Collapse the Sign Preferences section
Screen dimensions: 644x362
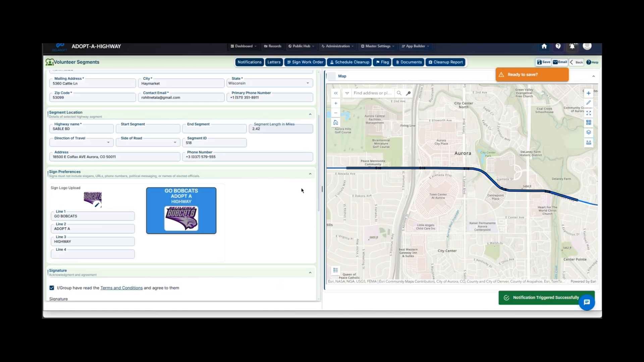click(x=310, y=174)
